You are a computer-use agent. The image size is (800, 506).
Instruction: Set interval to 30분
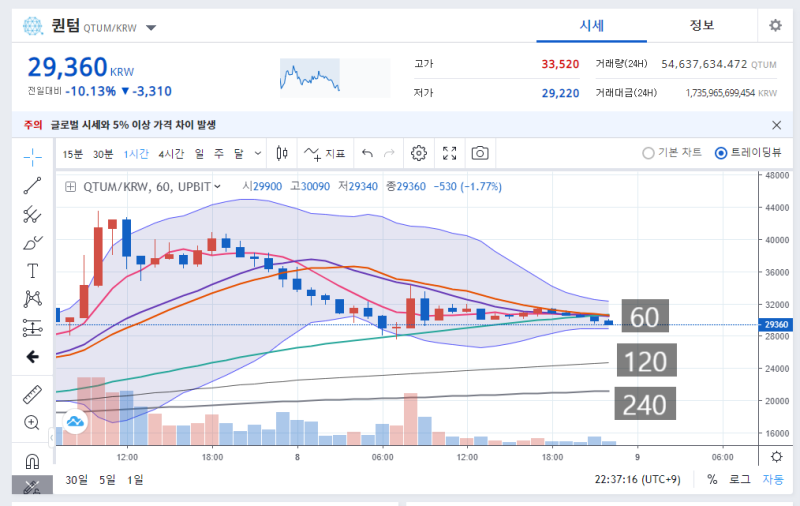pos(103,154)
